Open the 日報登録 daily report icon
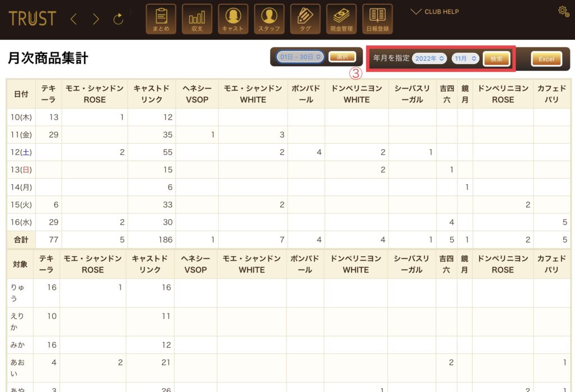 377,19
